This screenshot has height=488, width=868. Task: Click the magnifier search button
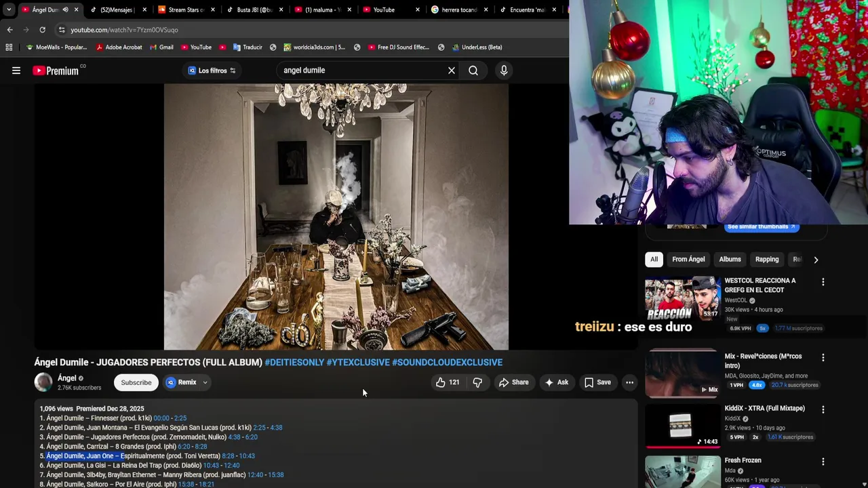[473, 70]
